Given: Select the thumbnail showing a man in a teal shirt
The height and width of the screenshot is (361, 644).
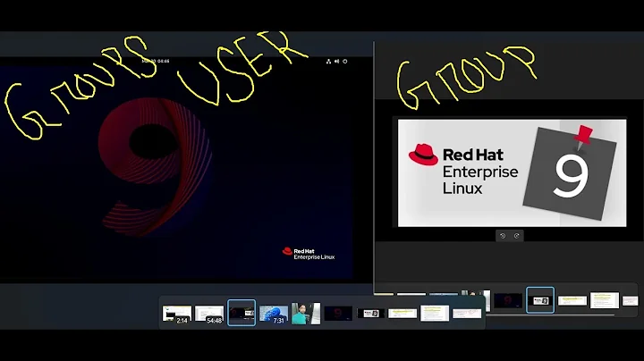Looking at the screenshot, I should coord(306,314).
